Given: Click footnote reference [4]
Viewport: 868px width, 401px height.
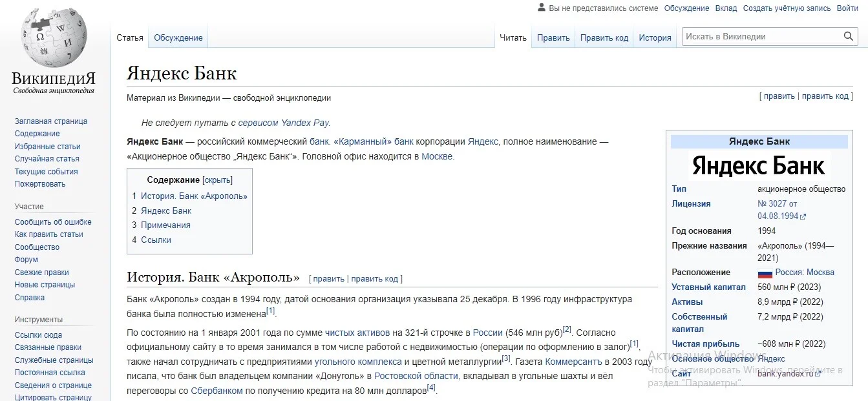Looking at the screenshot, I should [431, 388].
